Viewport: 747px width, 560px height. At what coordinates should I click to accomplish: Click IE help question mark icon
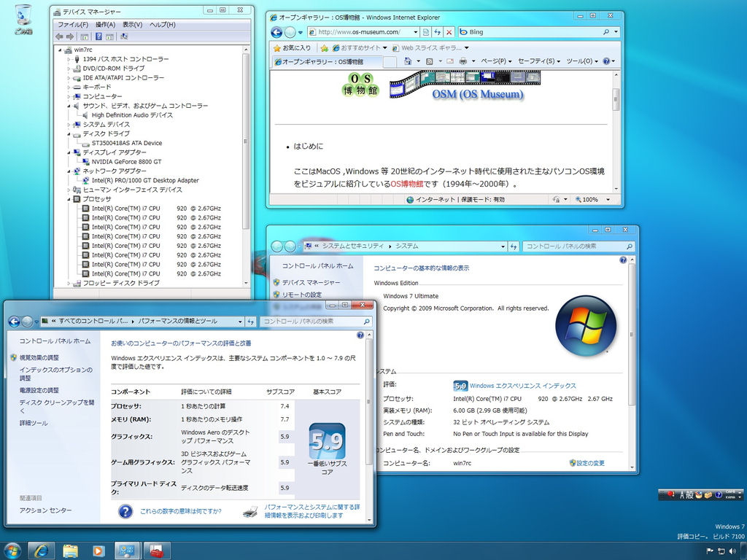[x=606, y=61]
